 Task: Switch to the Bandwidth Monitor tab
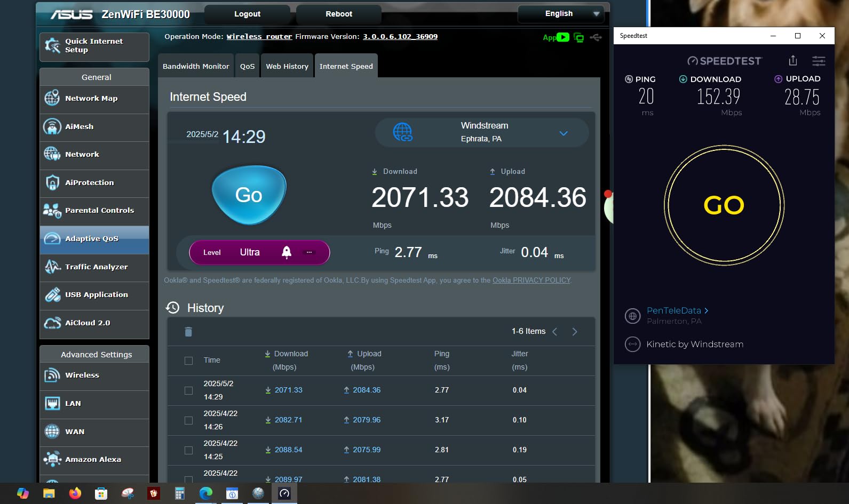tap(196, 66)
